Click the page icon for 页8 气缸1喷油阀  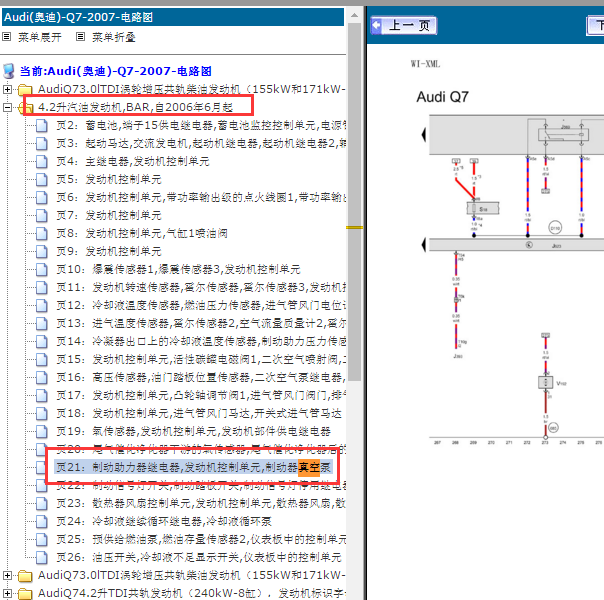42,233
